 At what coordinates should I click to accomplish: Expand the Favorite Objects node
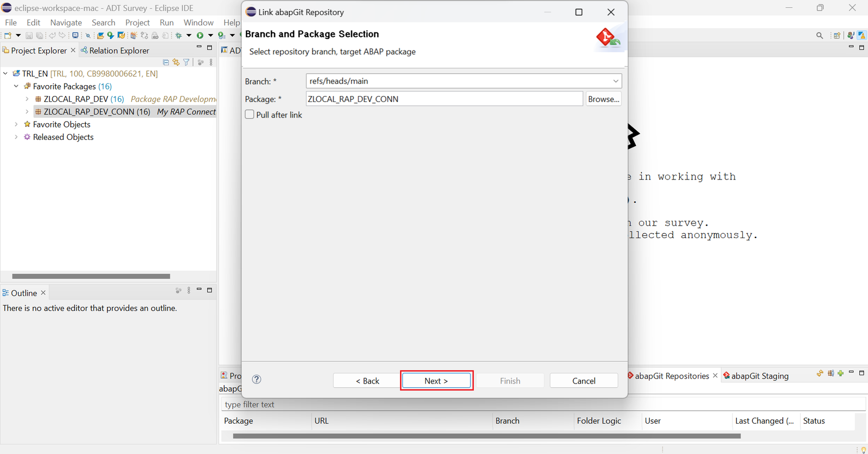click(x=16, y=124)
